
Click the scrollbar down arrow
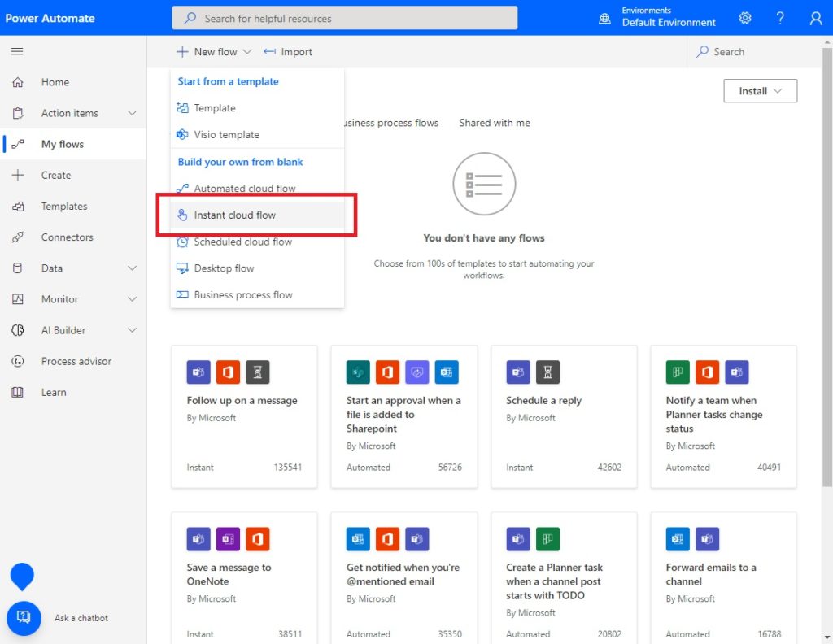[827, 637]
